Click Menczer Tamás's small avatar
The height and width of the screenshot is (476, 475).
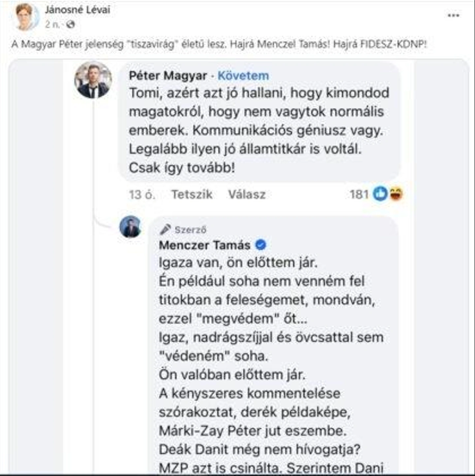pos(131,227)
